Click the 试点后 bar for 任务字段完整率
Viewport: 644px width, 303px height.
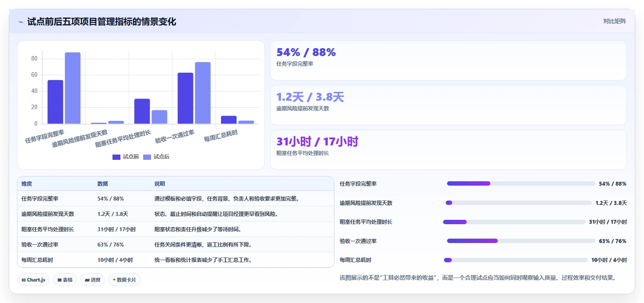click(73, 88)
